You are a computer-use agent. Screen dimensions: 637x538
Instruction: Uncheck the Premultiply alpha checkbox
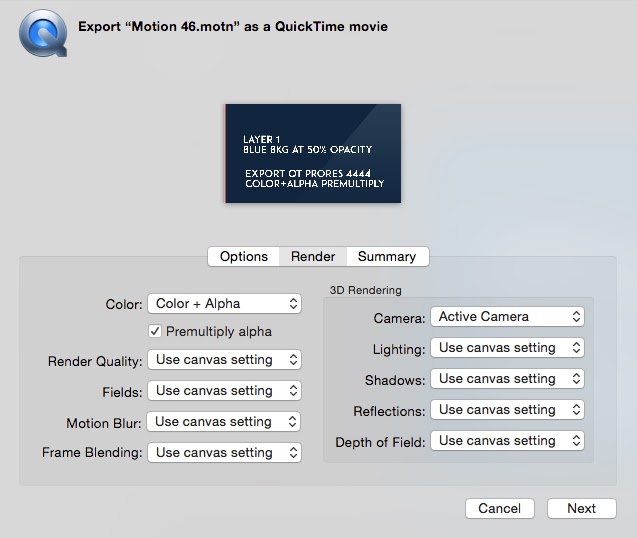coord(155,331)
